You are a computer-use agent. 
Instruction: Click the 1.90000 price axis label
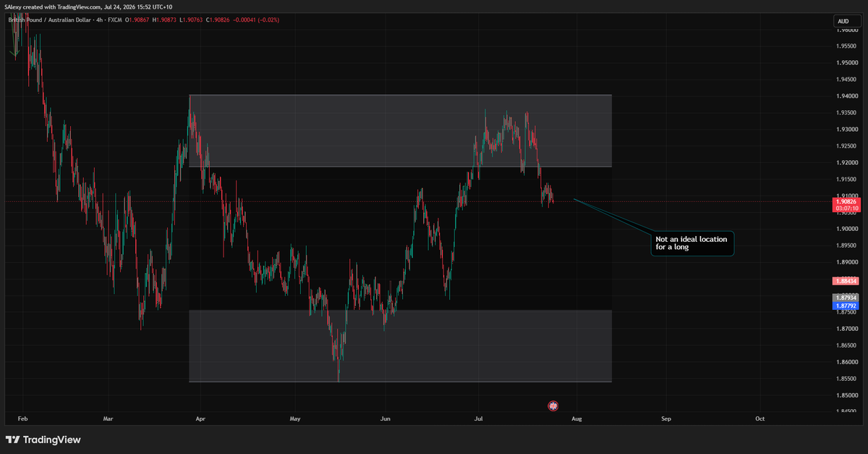tap(846, 229)
